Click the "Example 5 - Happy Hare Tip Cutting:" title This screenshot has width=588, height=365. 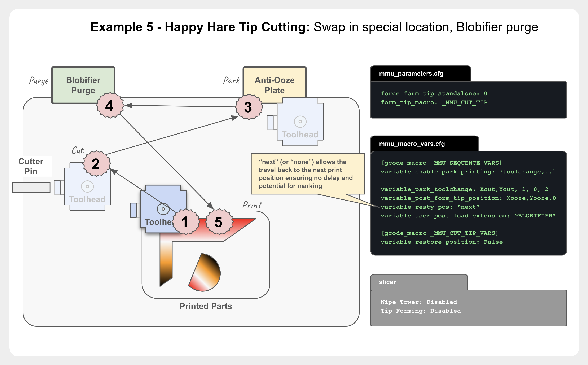pyautogui.click(x=200, y=27)
